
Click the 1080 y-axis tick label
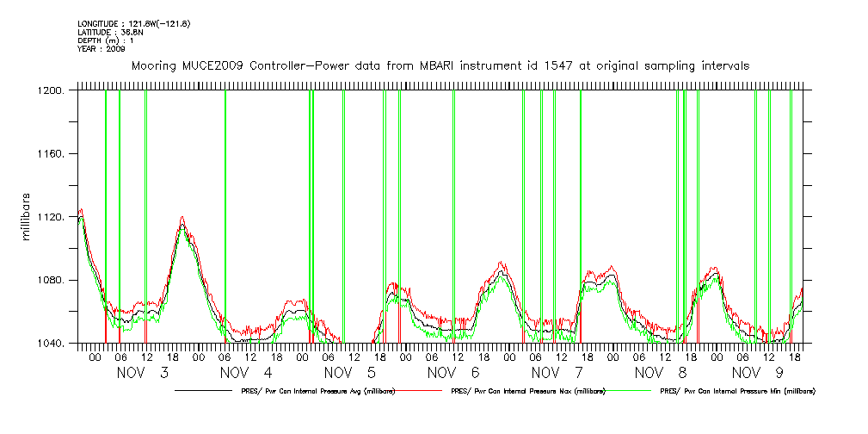click(53, 281)
